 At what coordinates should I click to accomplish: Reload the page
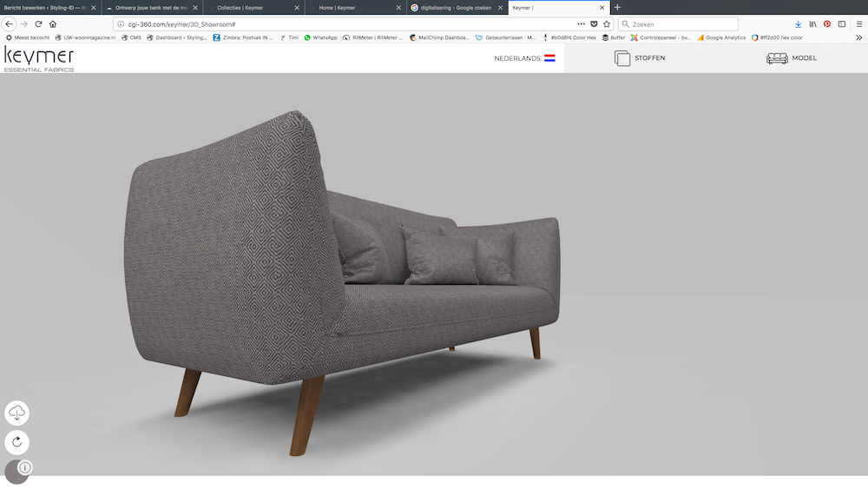click(x=38, y=23)
